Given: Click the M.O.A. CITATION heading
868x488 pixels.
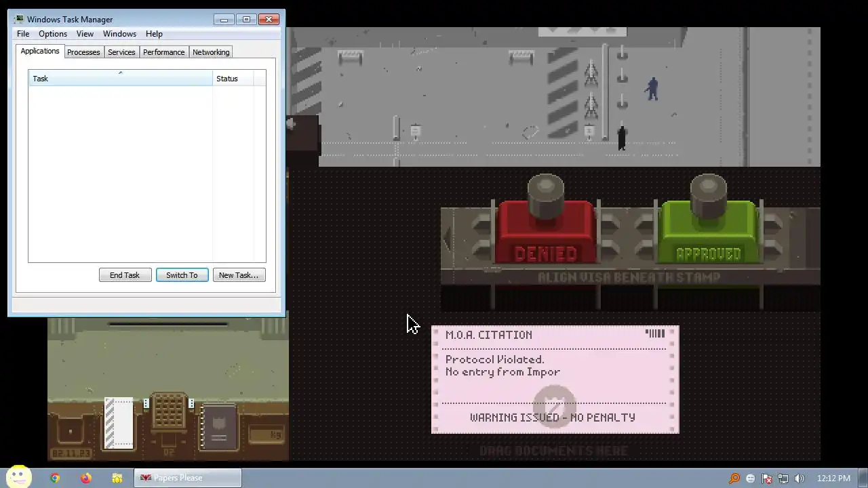Looking at the screenshot, I should click(x=488, y=335).
